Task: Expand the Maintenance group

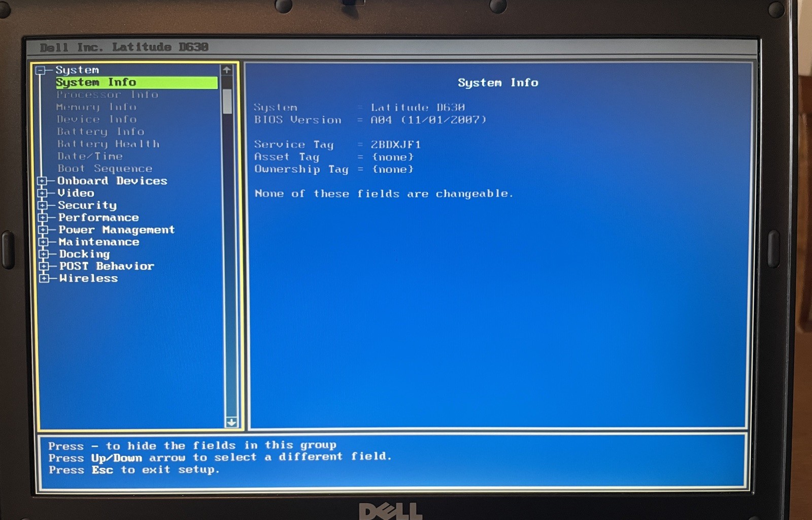Action: 44,242
